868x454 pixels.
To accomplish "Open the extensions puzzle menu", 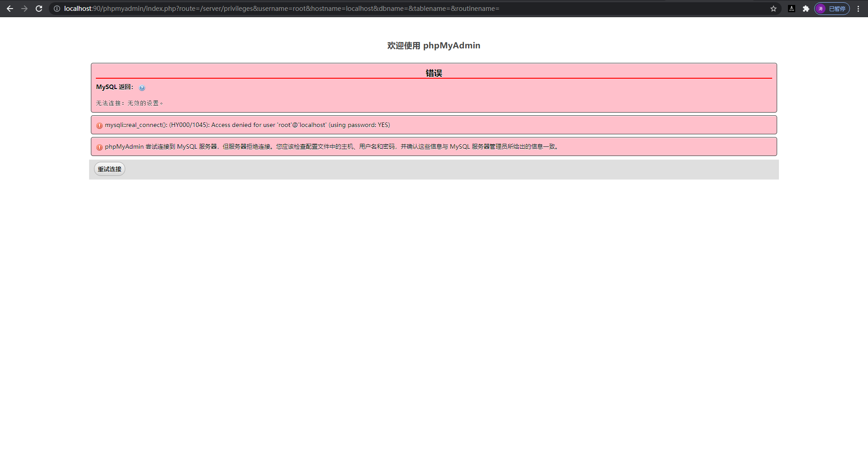I will click(806, 9).
